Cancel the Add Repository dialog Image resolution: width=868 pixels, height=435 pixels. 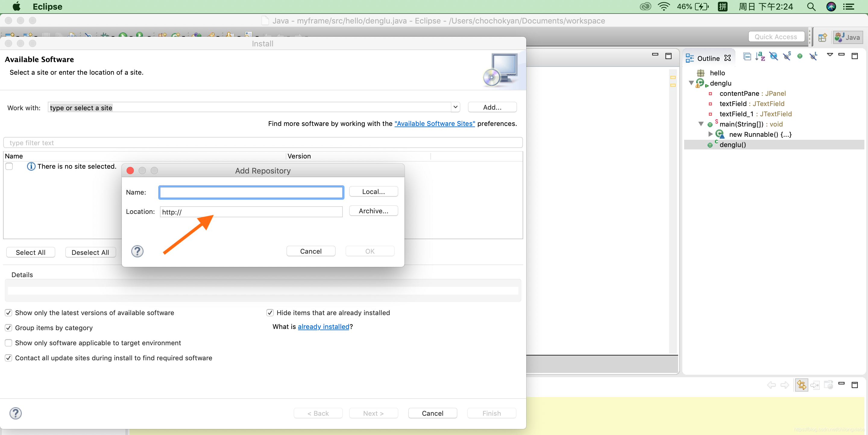pyautogui.click(x=311, y=251)
